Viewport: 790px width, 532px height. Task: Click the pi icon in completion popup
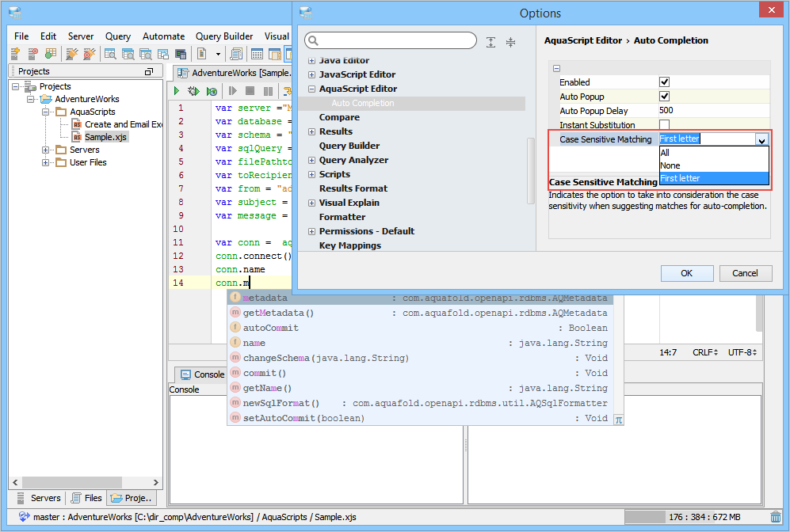pos(619,420)
